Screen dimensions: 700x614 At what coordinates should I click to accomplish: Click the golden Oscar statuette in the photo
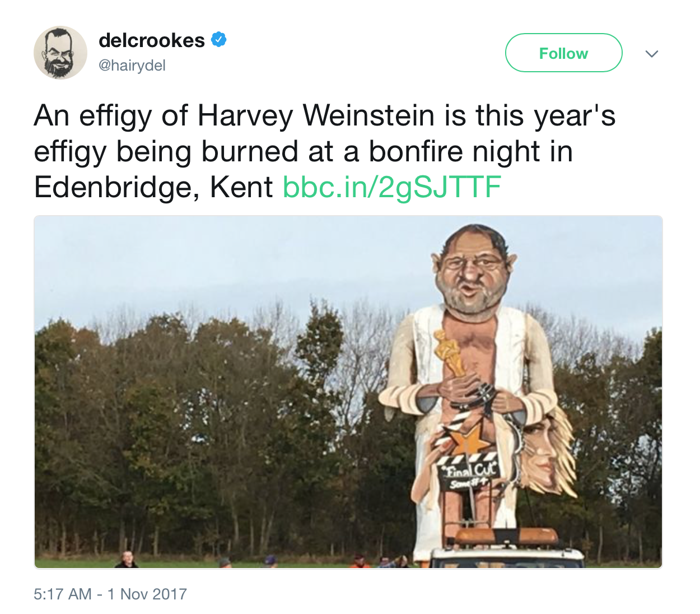(450, 353)
